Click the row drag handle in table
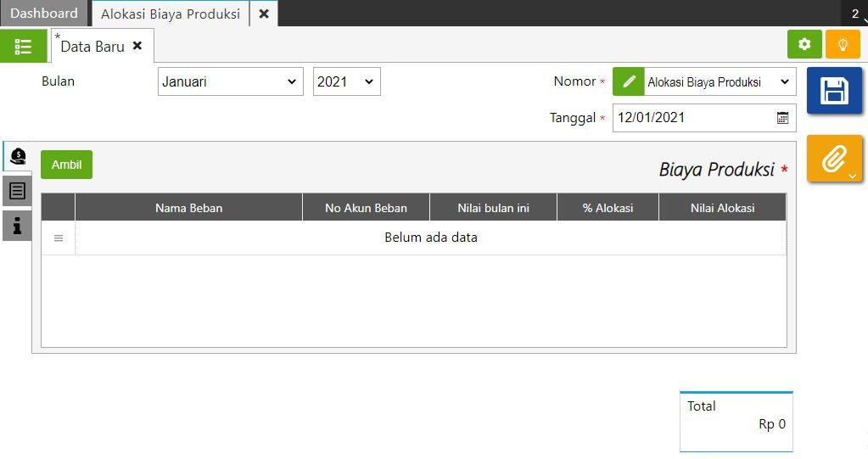868x459 pixels. tap(59, 238)
